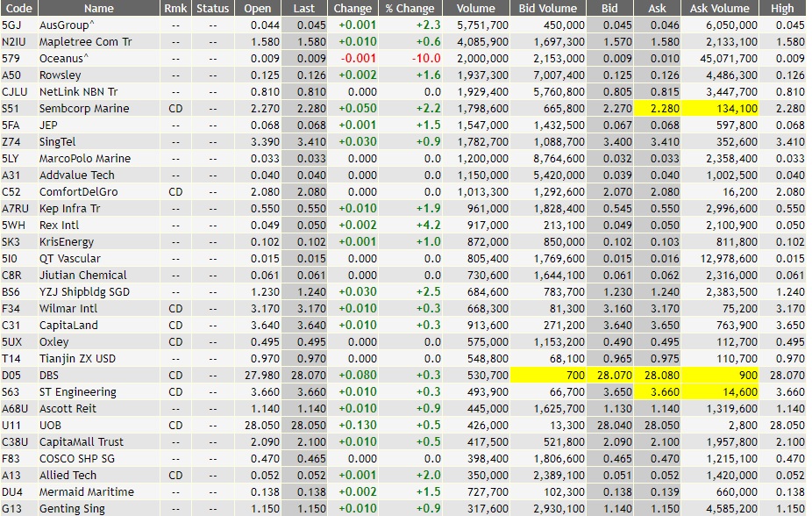Click the Oxley stock name
The height and width of the screenshot is (516, 812).
pyautogui.click(x=54, y=342)
